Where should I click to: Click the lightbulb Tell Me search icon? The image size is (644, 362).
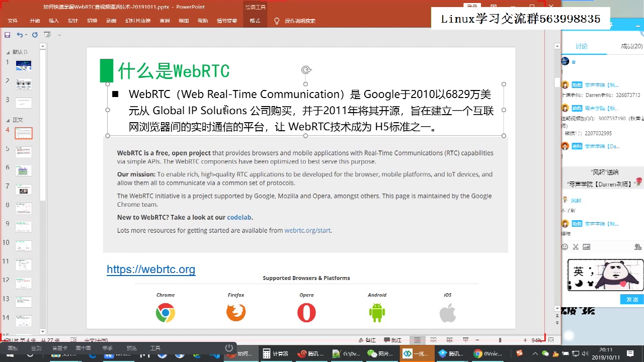pyautogui.click(x=277, y=21)
